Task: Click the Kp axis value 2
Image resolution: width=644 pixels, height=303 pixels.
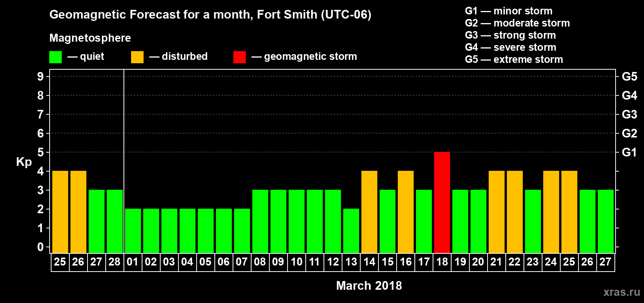Action: pyautogui.click(x=41, y=209)
